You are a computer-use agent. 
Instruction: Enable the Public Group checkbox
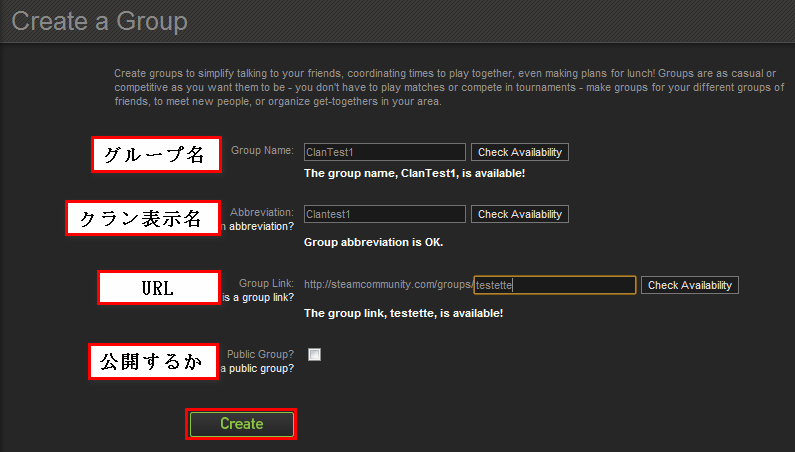(x=314, y=355)
